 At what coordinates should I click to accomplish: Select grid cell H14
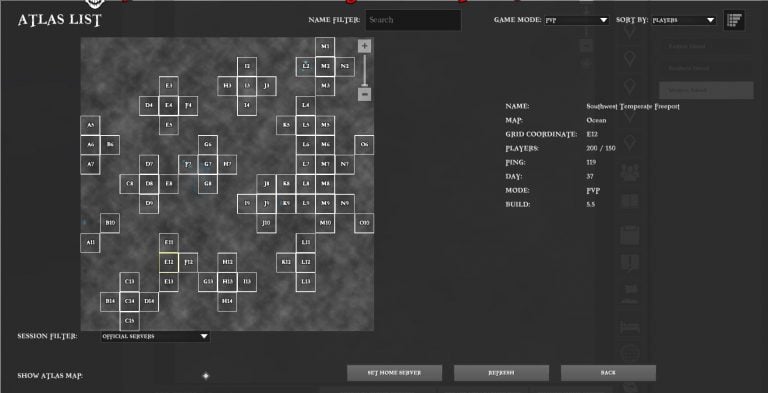coord(227,301)
